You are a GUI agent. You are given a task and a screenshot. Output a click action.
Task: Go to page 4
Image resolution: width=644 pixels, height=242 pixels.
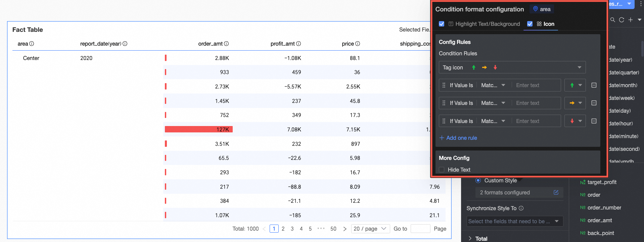[x=301, y=229]
